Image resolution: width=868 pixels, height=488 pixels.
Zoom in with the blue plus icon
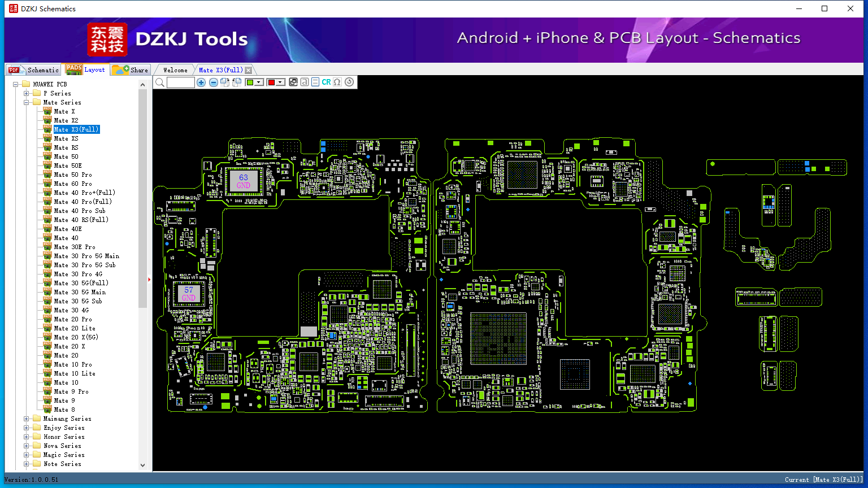point(201,82)
